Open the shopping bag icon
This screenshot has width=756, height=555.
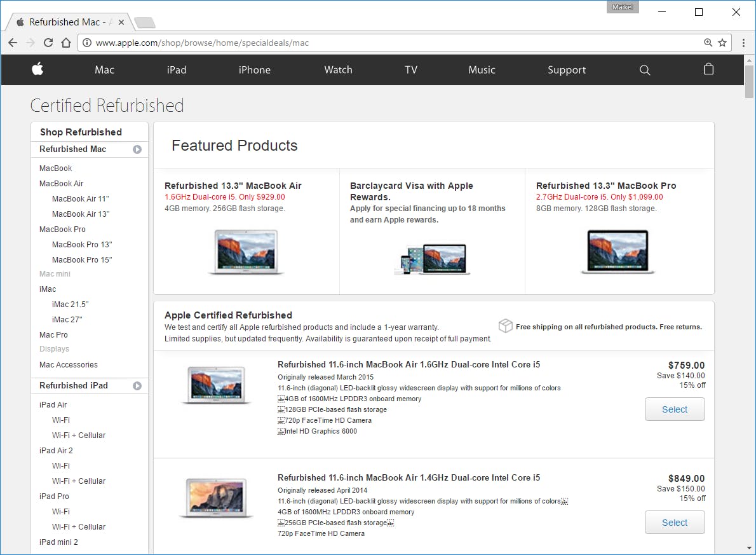tap(708, 70)
